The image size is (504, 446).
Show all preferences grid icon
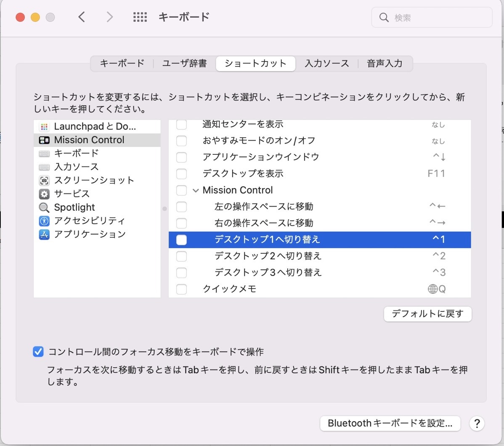point(140,17)
